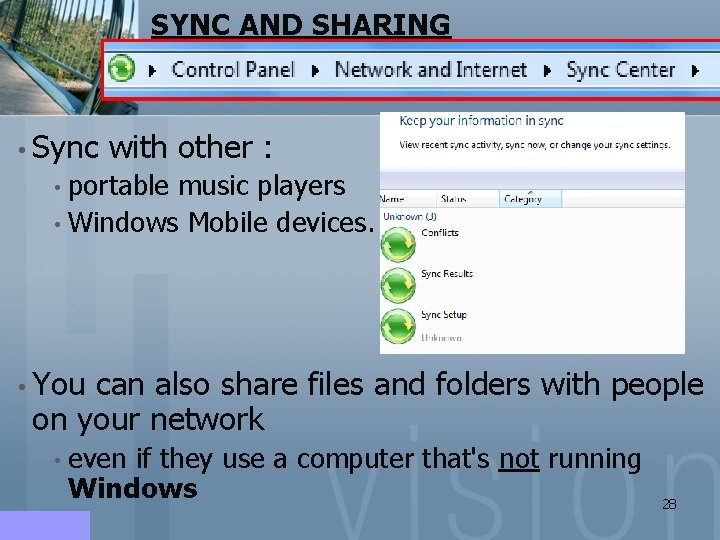
Task: Click 'Unknown' category under Sync Setup
Action: coord(441,338)
